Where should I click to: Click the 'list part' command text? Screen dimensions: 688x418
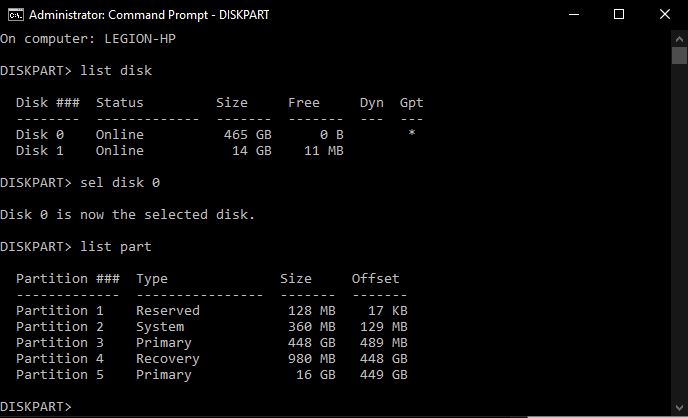click(x=116, y=247)
